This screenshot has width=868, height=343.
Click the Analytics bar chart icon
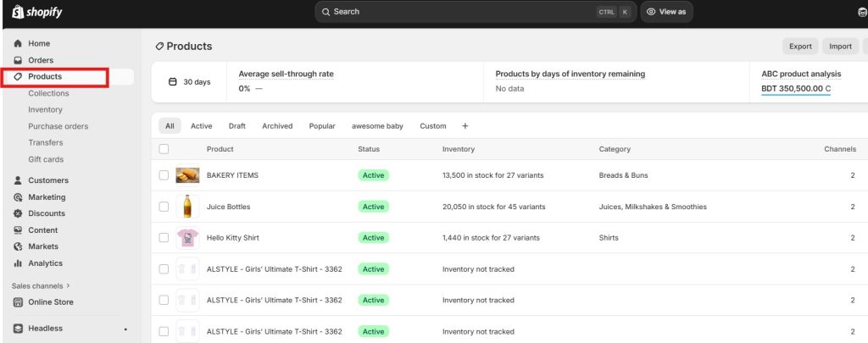click(18, 263)
